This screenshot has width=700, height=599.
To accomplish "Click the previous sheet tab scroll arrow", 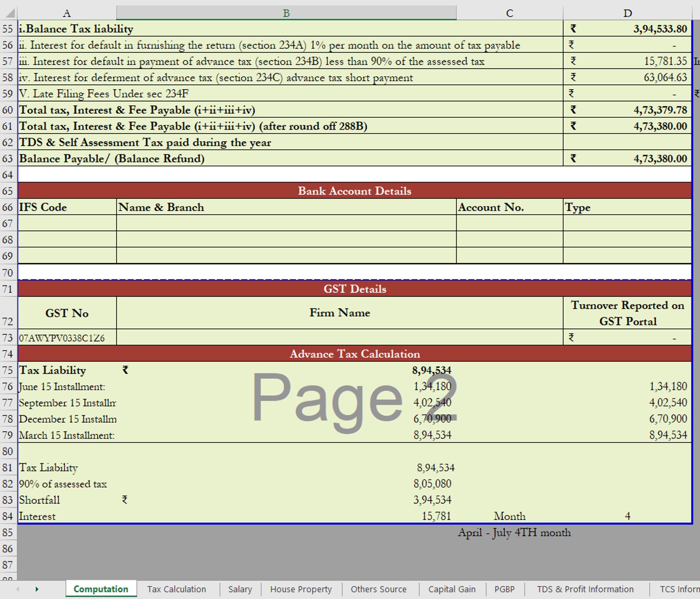I will click(17, 589).
